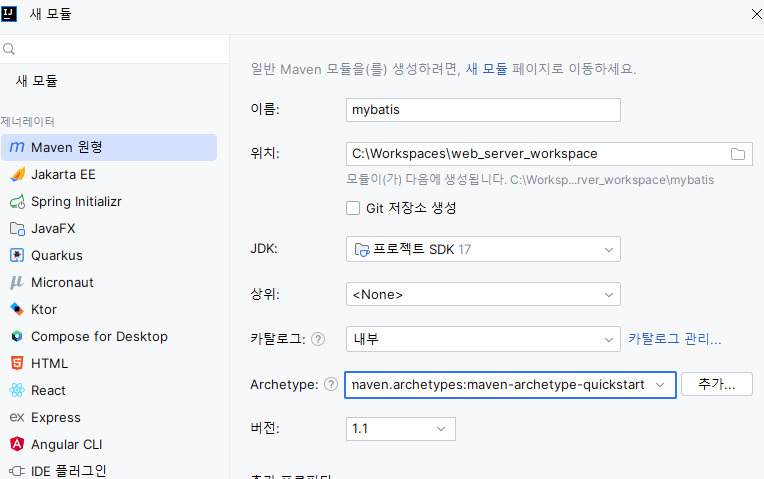Click the 이름 field containing mybatis
Viewport: 764px width, 479px height.
point(483,110)
